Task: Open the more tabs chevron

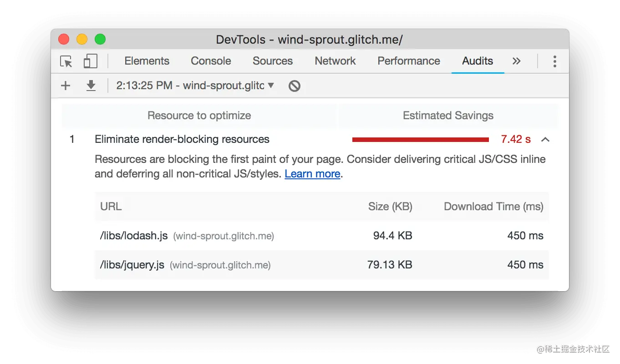Action: (516, 61)
